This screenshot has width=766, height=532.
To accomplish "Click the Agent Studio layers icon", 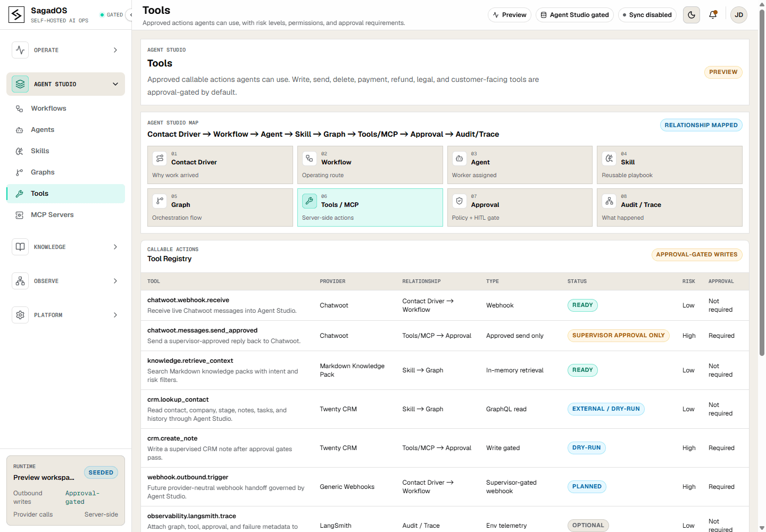I will pyautogui.click(x=20, y=84).
